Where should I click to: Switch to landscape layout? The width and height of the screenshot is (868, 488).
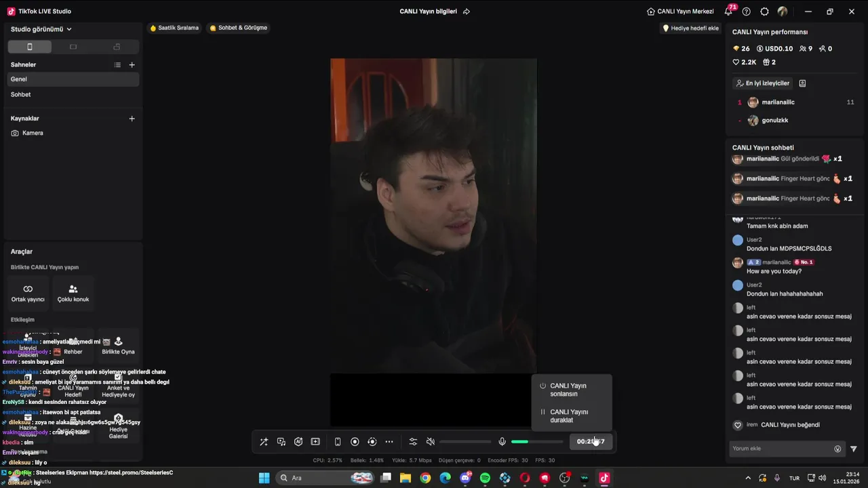tap(73, 47)
